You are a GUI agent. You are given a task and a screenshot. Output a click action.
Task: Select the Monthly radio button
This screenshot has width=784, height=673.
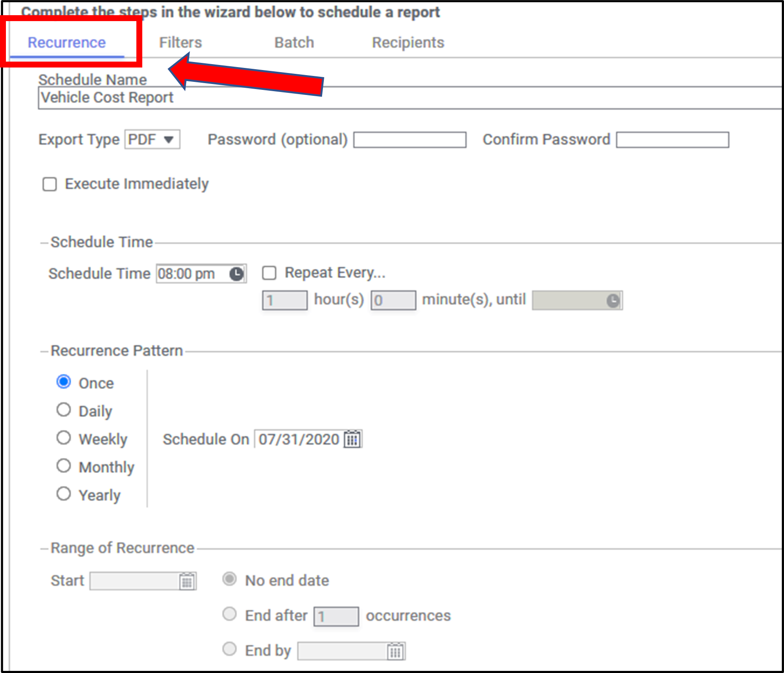(64, 466)
